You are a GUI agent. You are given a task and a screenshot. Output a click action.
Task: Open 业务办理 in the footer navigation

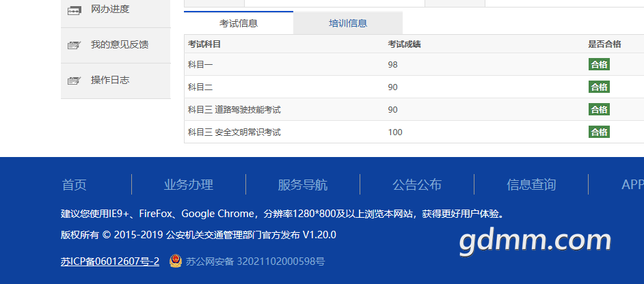tap(189, 185)
